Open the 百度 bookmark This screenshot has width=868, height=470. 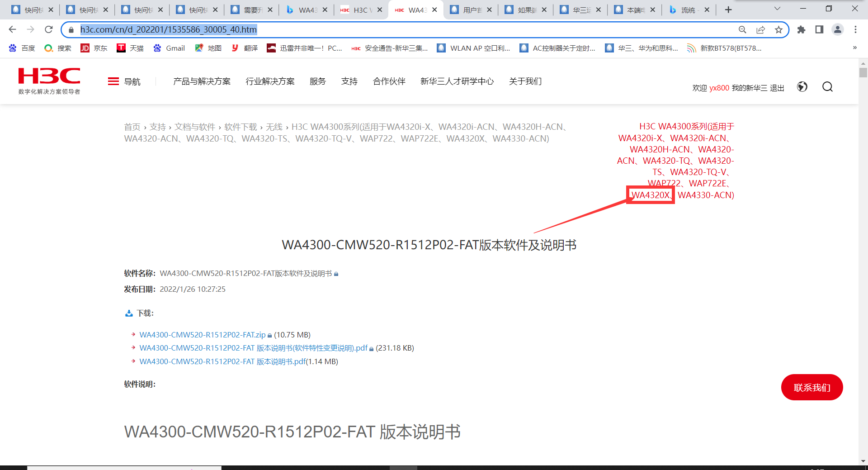pos(22,48)
